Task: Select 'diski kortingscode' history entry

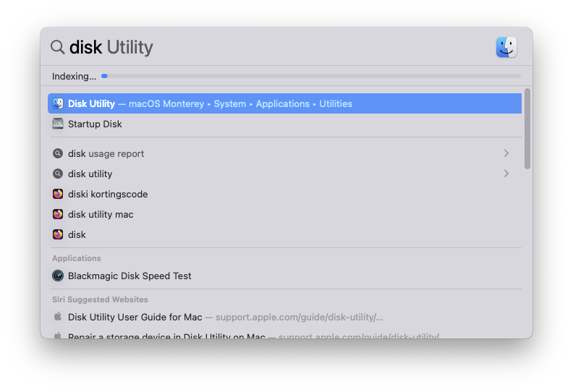Action: [x=284, y=194]
